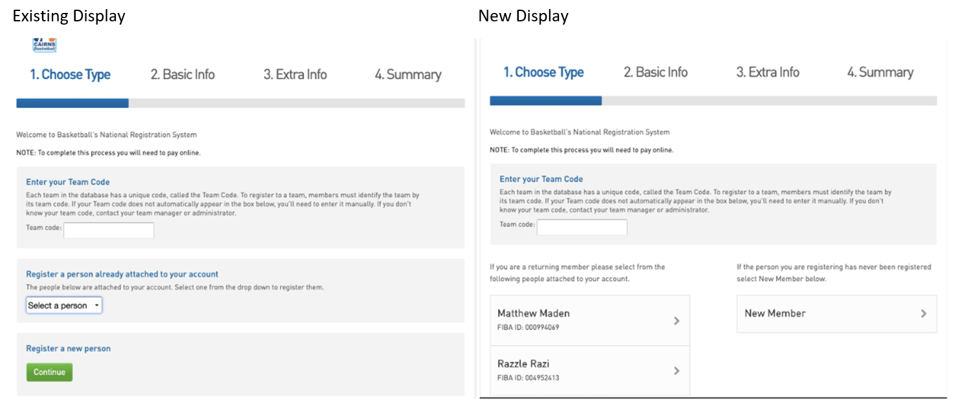
Task: Click chevron arrow beside Matthew Maden
Action: tap(677, 320)
